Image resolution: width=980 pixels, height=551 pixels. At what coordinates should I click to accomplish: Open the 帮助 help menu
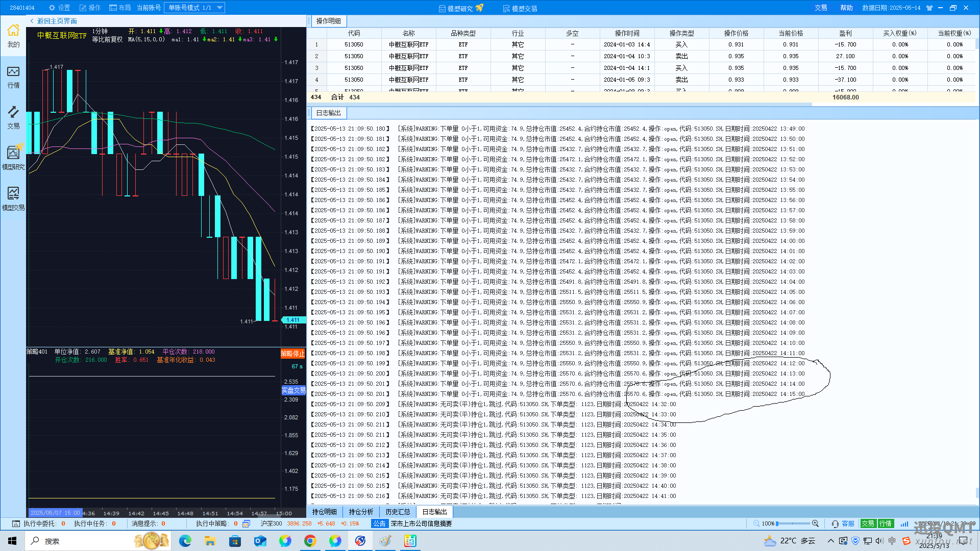point(846,8)
